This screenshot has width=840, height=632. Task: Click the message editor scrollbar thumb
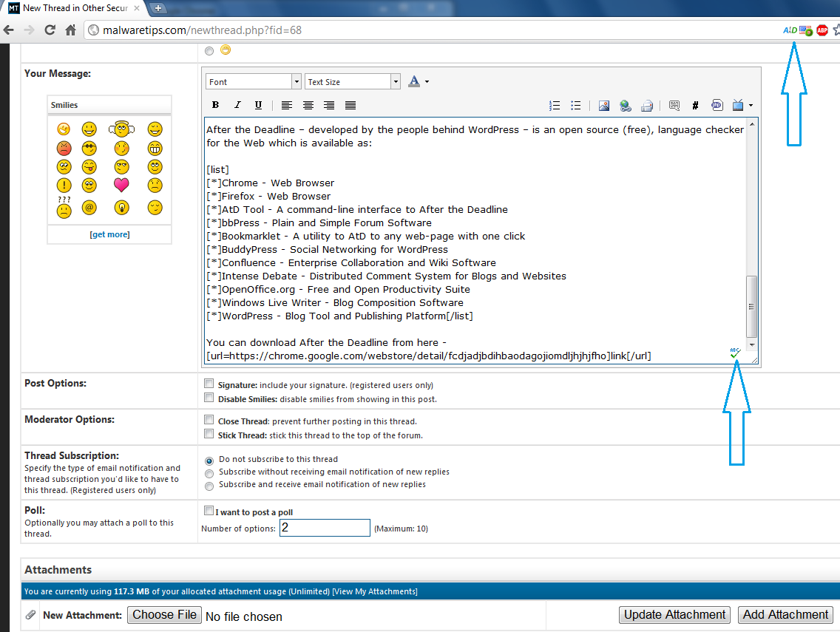click(x=751, y=306)
